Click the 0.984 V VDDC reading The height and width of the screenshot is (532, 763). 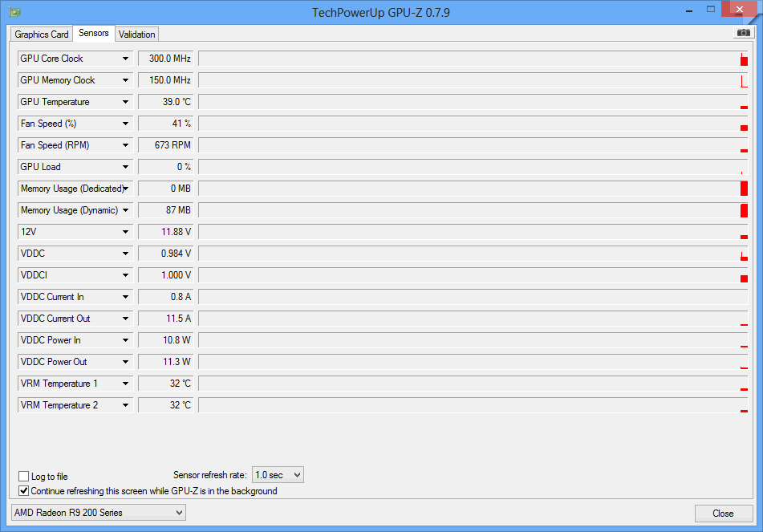point(166,253)
